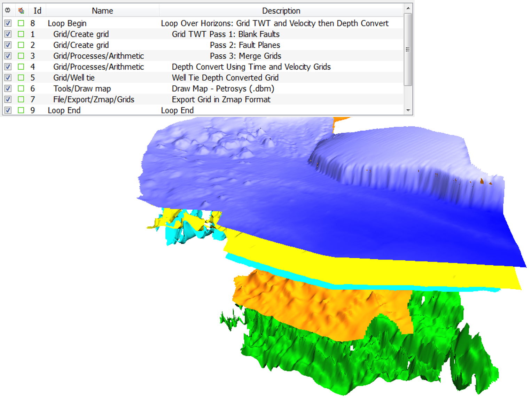Viewport: 532px width, 399px height.
Task: Click the red icon column header
Action: [21, 10]
